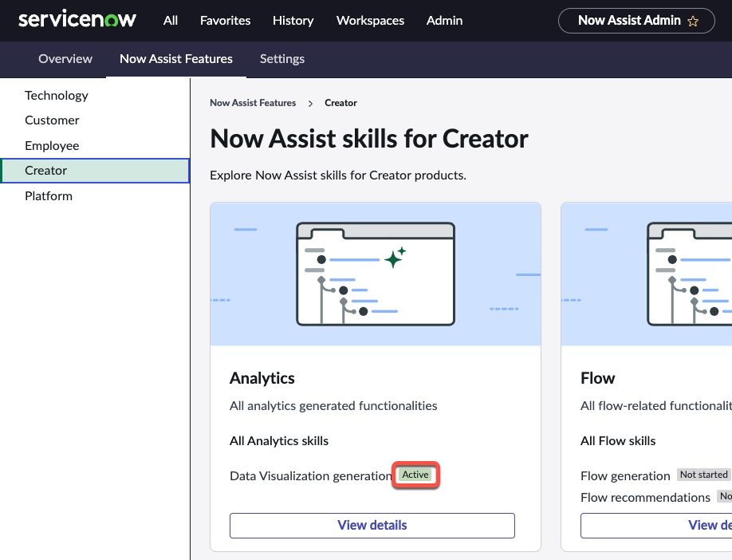This screenshot has width=732, height=560.
Task: Switch to the Settings tab
Action: (282, 59)
